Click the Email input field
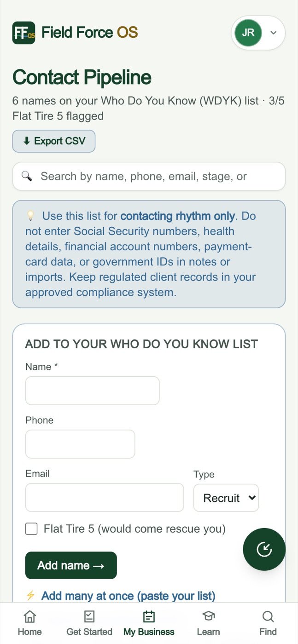Image resolution: width=298 pixels, height=644 pixels. point(105,497)
